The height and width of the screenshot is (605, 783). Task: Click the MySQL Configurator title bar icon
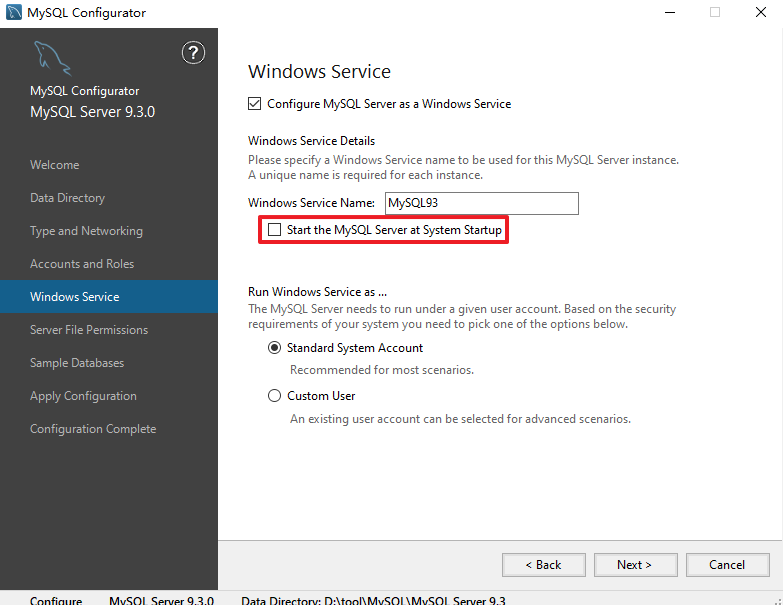(x=13, y=12)
